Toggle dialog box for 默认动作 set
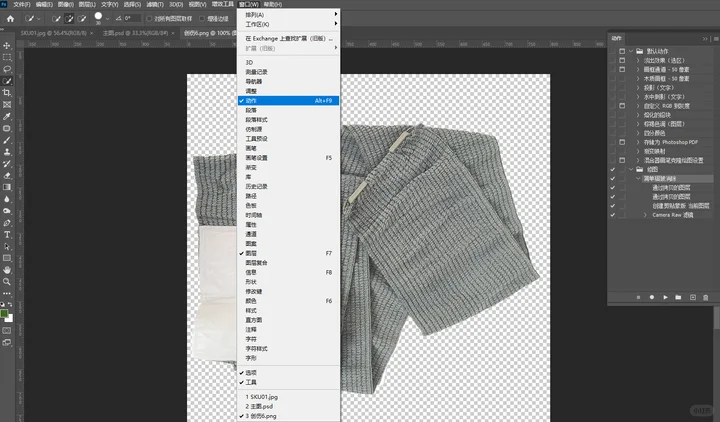The width and height of the screenshot is (720, 422). pos(622,51)
